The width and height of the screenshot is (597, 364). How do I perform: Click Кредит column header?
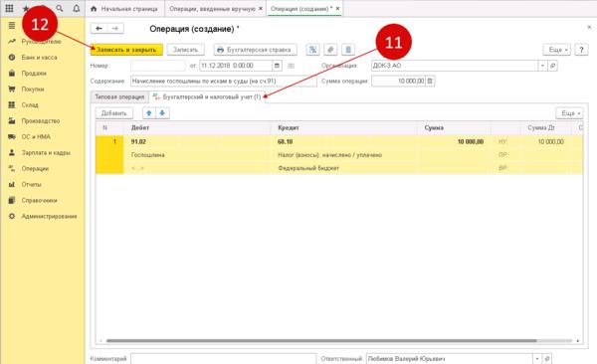344,128
